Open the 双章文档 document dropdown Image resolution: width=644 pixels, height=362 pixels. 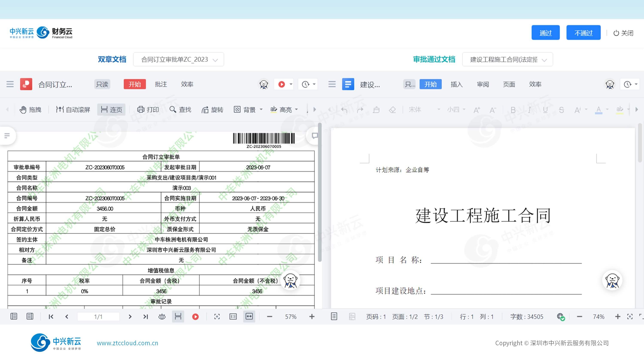tap(179, 59)
